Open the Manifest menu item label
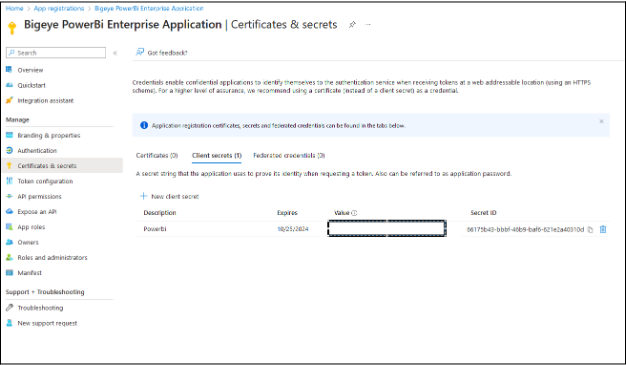 [30, 273]
